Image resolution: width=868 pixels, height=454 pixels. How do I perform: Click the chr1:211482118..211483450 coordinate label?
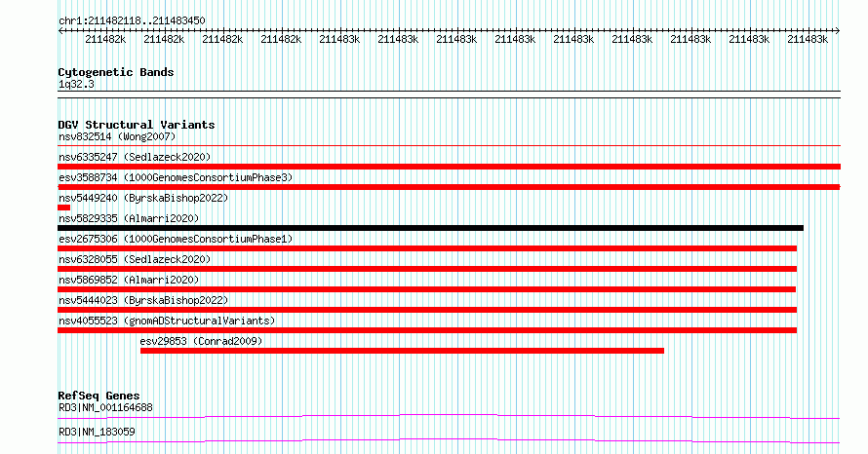132,21
